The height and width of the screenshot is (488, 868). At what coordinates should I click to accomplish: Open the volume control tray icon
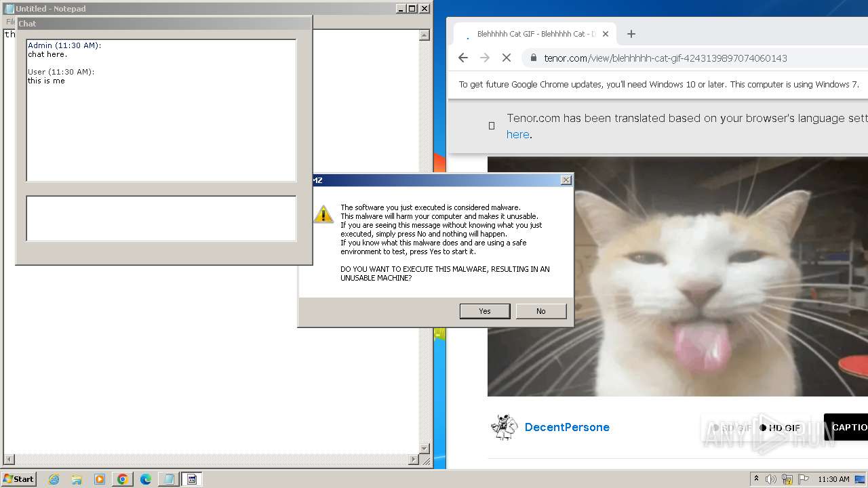pyautogui.click(x=771, y=479)
